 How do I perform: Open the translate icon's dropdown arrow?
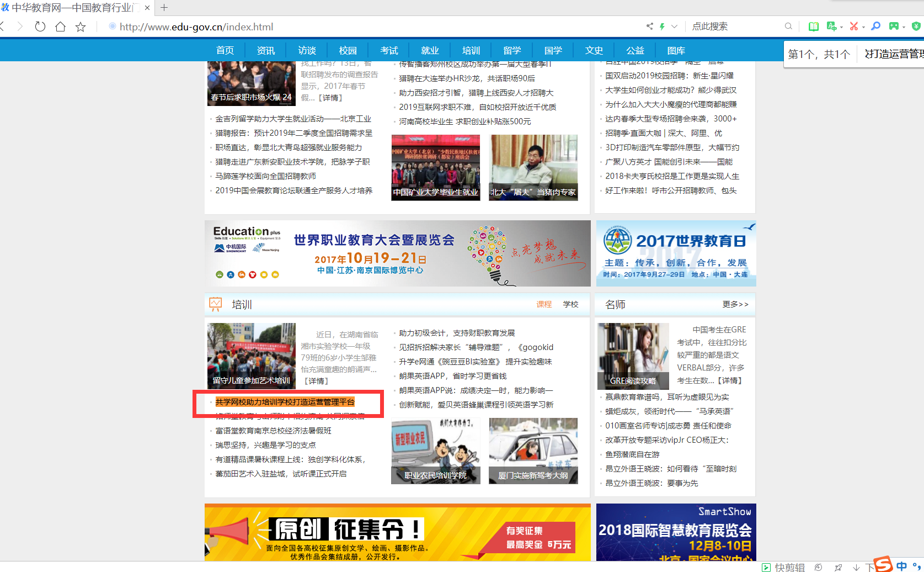pyautogui.click(x=841, y=27)
